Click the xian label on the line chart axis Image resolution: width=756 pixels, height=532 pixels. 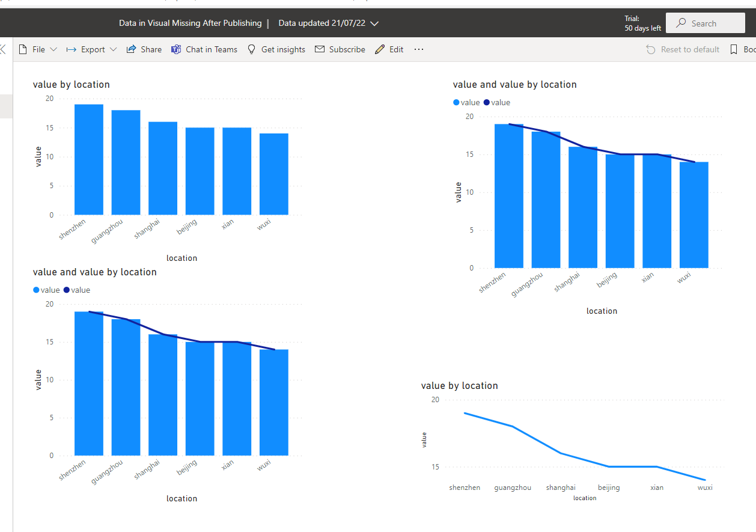[657, 488]
